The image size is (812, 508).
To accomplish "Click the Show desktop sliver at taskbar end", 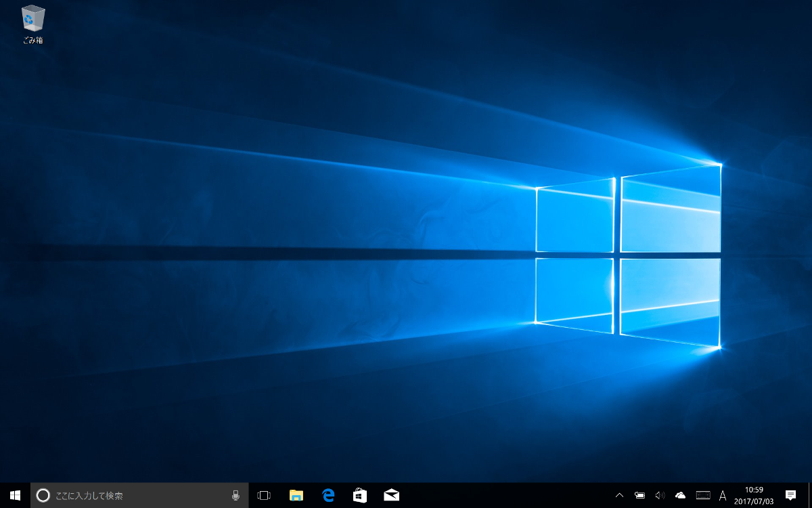I will 809,495.
